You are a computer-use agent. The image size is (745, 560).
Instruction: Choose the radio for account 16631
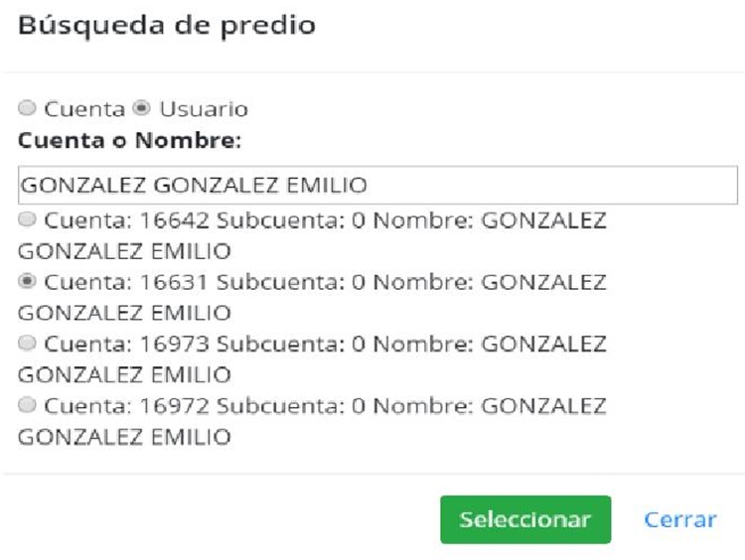pos(26,282)
